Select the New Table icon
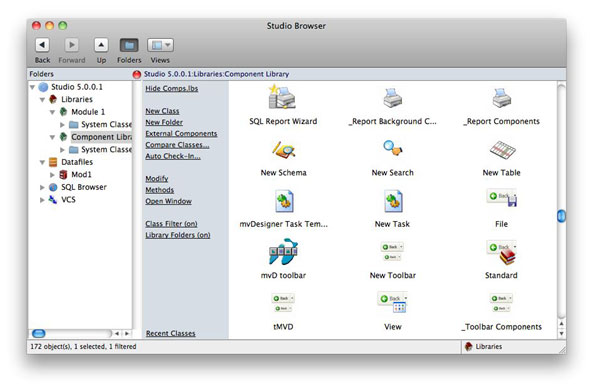The width and height of the screenshot is (590, 384). [x=502, y=150]
